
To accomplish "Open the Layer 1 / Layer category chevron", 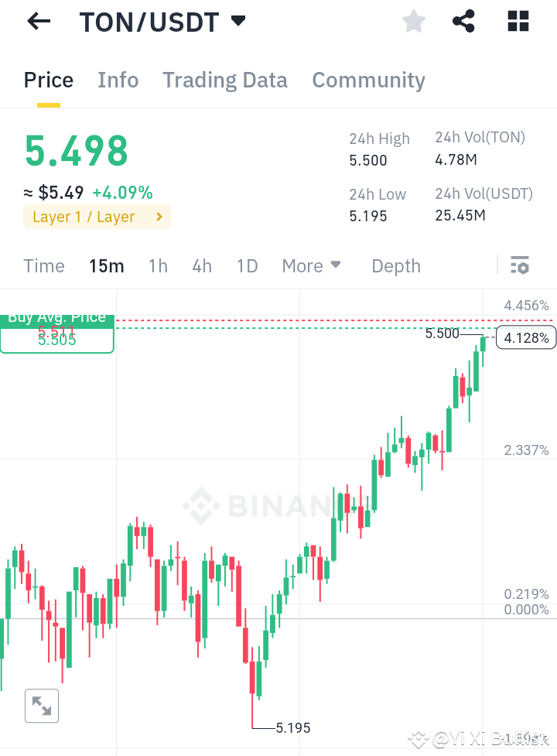I will [160, 217].
